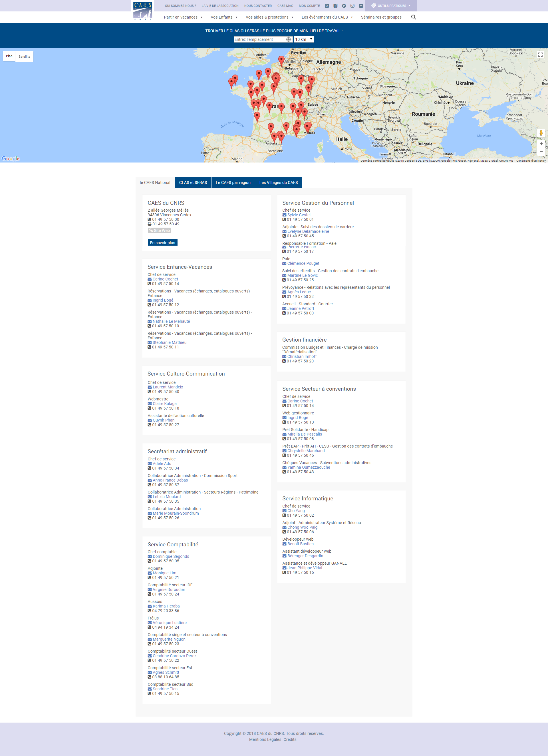Email Karima Heraba for Aussois
The image size is (548, 756).
point(166,606)
